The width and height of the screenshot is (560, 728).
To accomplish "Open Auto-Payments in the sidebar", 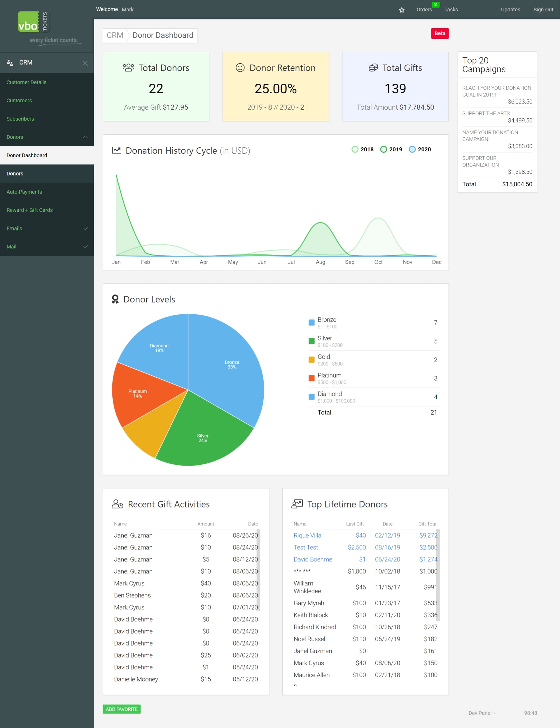I will [24, 192].
